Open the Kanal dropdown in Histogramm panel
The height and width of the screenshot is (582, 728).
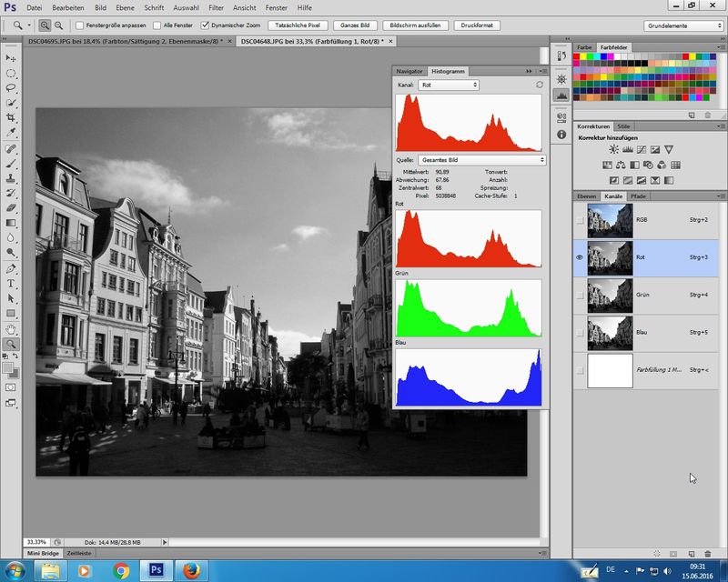tap(449, 85)
